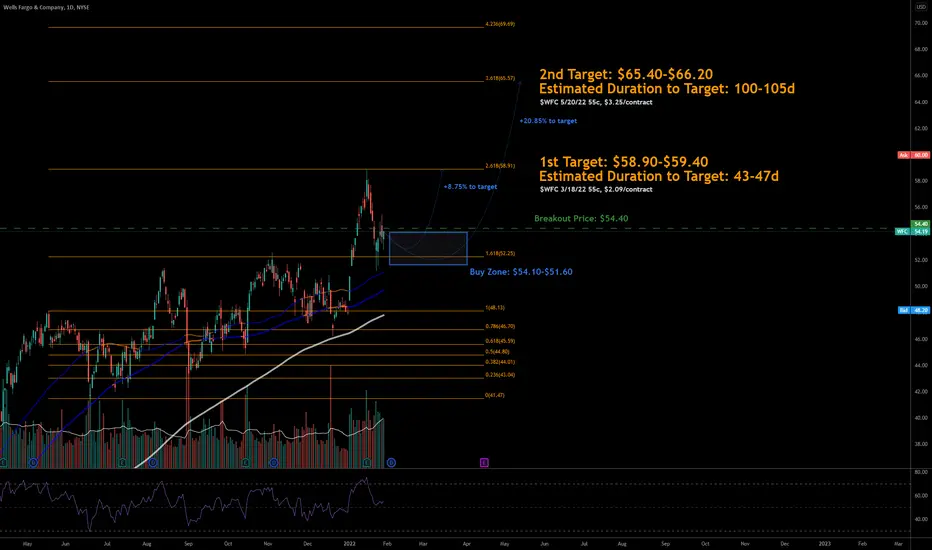The image size is (932, 550).
Task: Click the mid-October earnings marker
Action: pos(245,463)
